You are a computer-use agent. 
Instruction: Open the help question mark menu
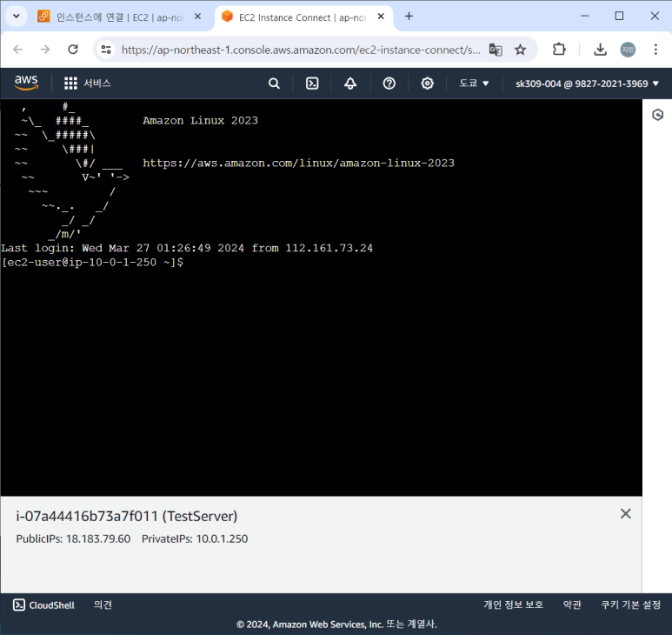click(389, 84)
